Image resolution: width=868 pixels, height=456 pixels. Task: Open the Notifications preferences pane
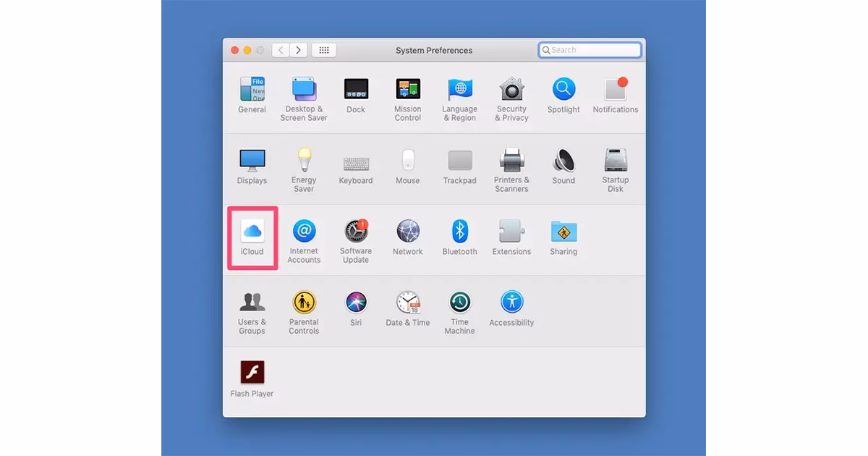(616, 95)
